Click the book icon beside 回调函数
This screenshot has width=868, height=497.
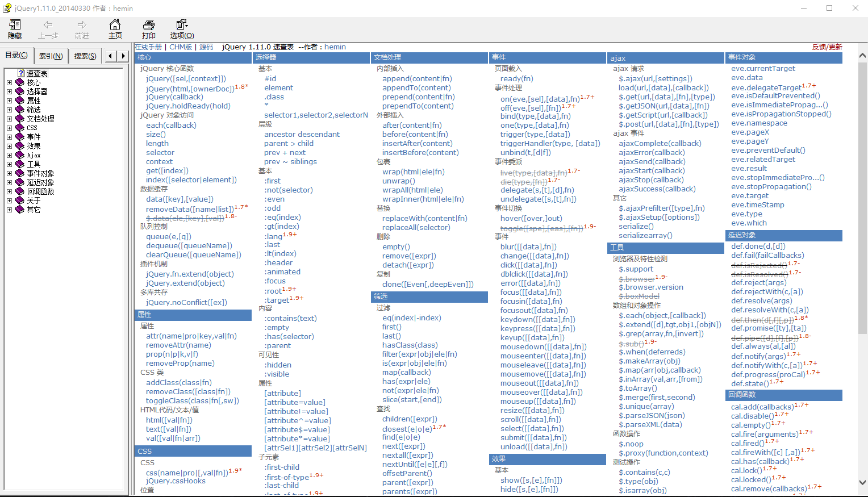(20, 191)
